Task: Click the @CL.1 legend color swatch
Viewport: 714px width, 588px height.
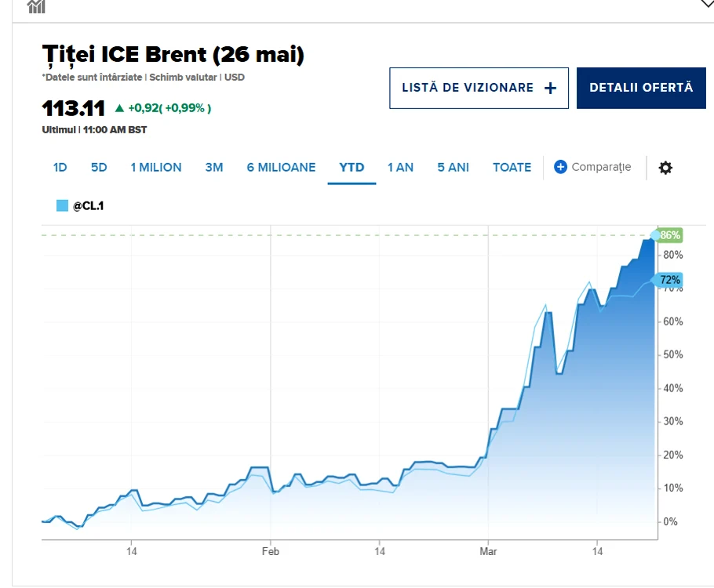Action: [x=62, y=205]
